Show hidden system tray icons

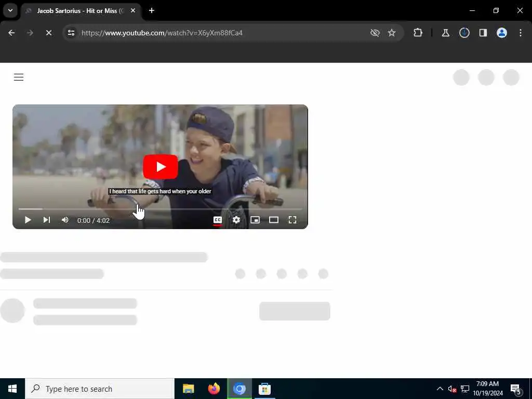pos(440,389)
